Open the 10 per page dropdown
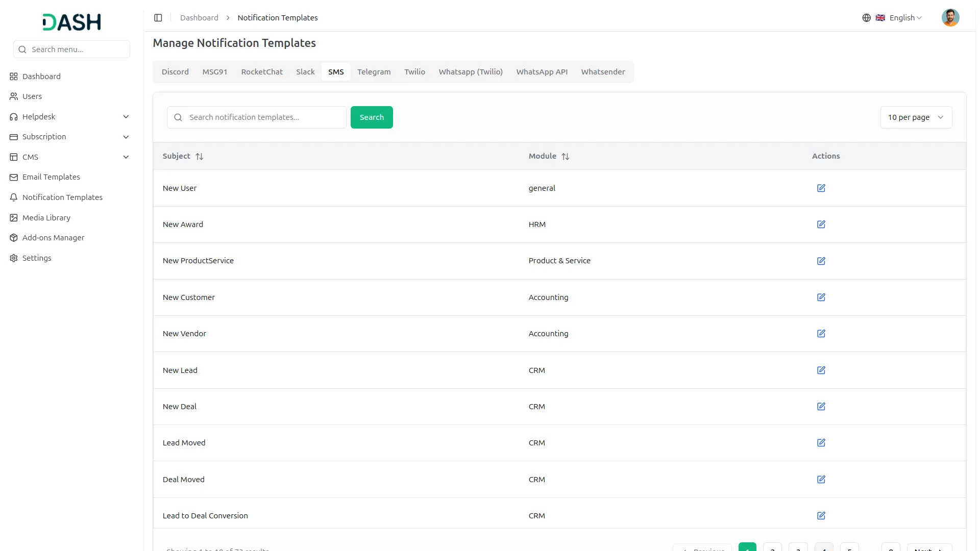The height and width of the screenshot is (551, 980). click(916, 117)
